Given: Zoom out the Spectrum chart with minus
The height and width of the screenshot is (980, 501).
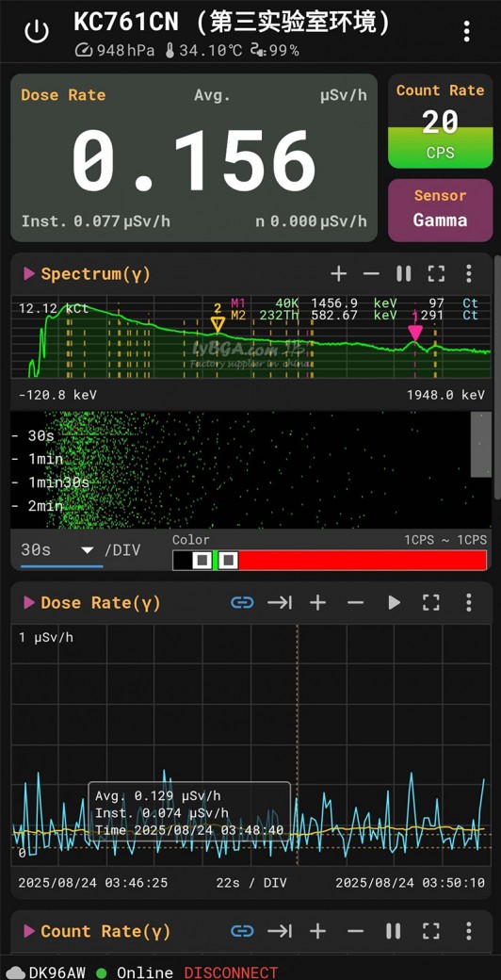Looking at the screenshot, I should (371, 274).
